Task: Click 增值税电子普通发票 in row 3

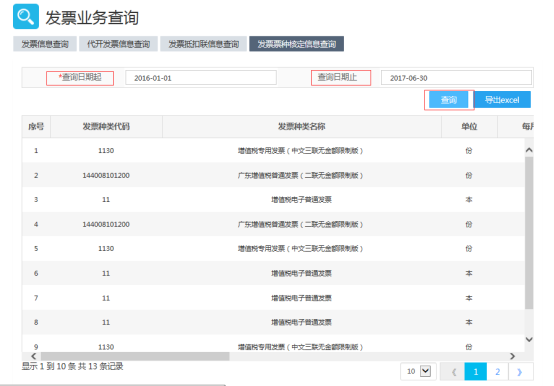Action: coord(301,200)
